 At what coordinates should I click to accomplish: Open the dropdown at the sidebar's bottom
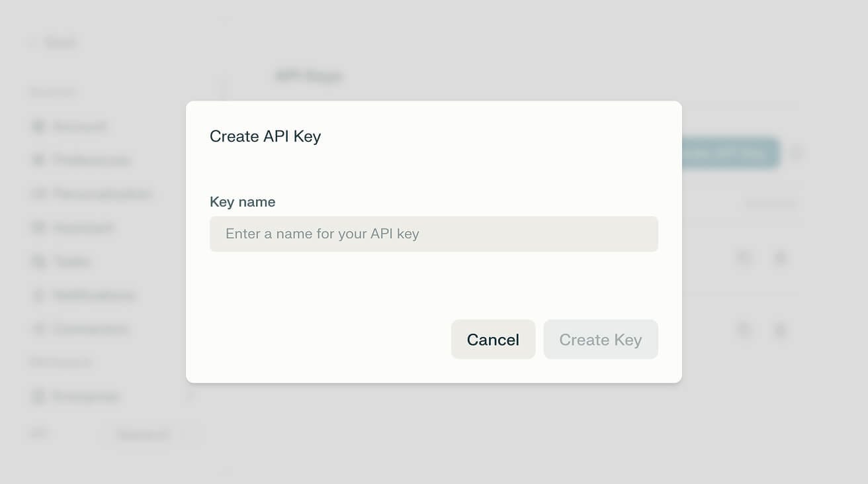coord(151,435)
